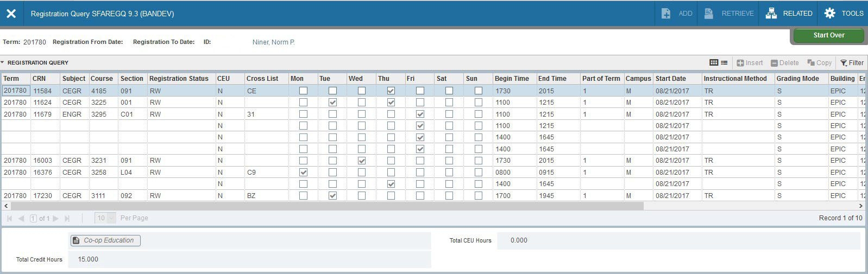Click end time 1945
The image size is (868, 274).
click(x=546, y=196)
